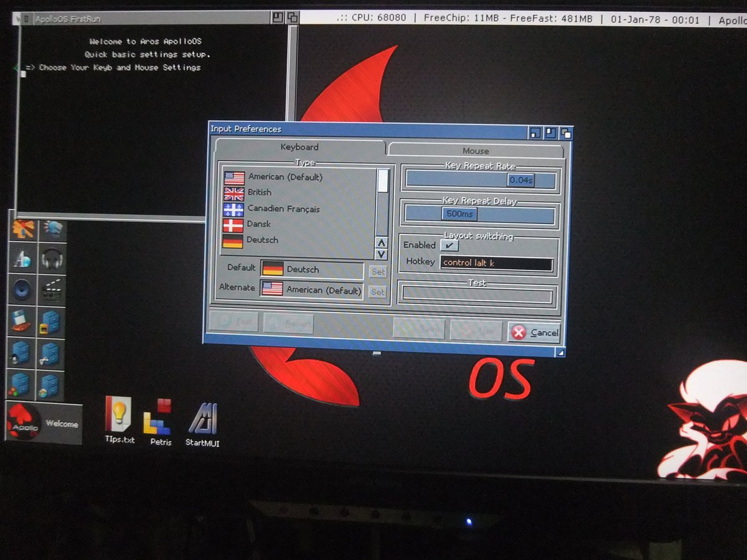Open the orange puzzle-piece dock icon
This screenshot has width=747, height=560.
coord(24,230)
